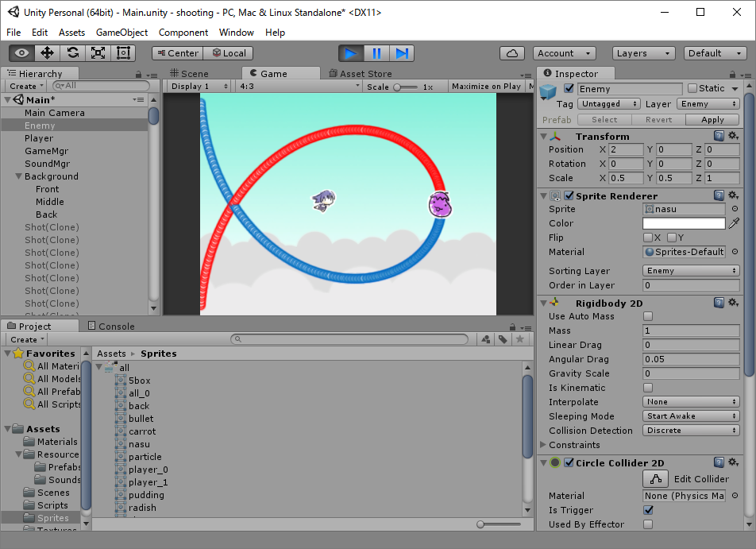
Task: Open the Layers dropdown in toolbar
Action: click(643, 53)
